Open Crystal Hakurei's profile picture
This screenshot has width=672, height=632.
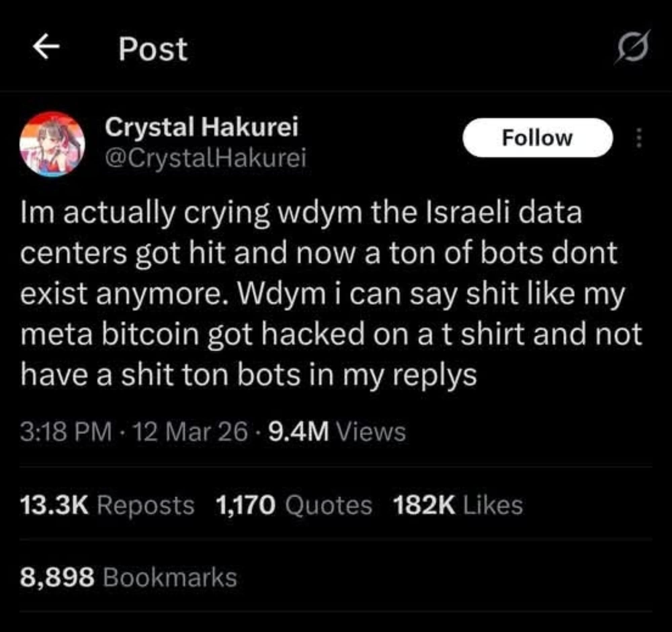(x=52, y=144)
